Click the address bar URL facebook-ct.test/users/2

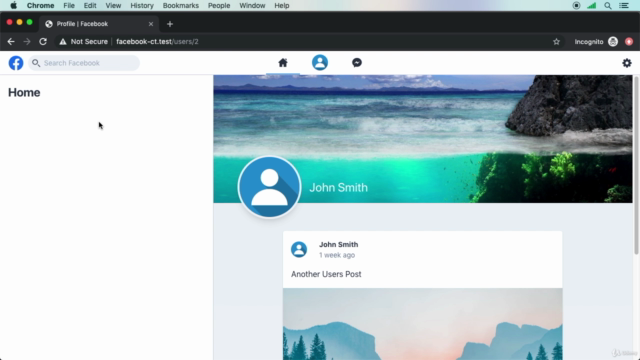(x=157, y=42)
